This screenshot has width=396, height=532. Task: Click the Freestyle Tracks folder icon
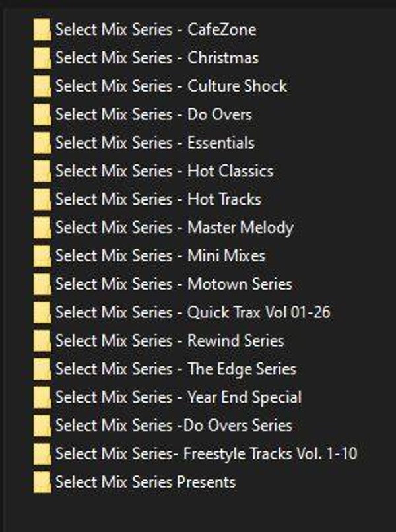pos(42,454)
